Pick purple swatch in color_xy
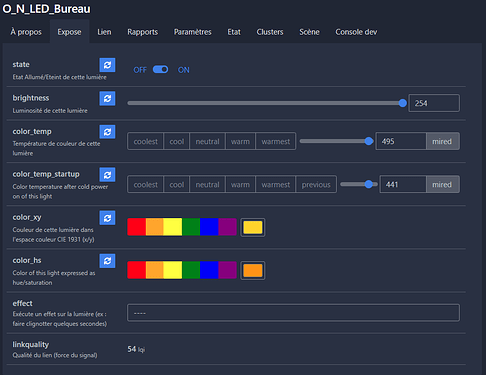The image size is (486, 375). (227, 227)
